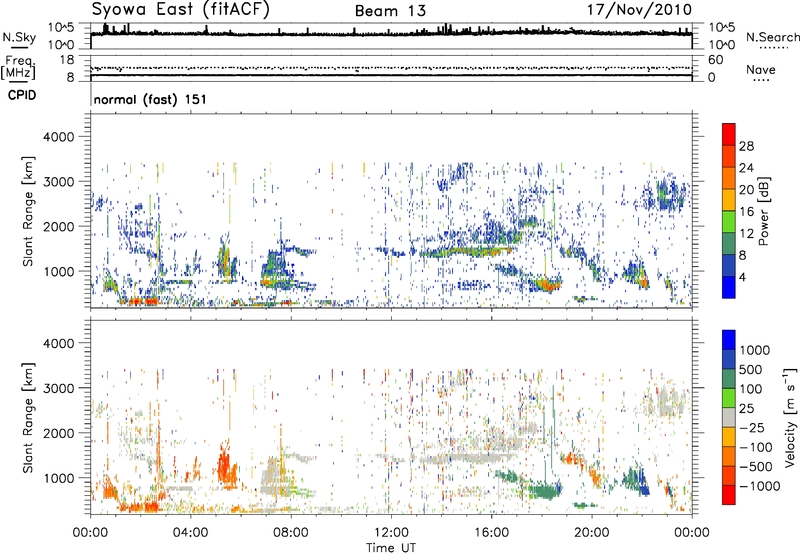Click the '20:00' time axis label
The height and width of the screenshot is (554, 800).
[592, 533]
